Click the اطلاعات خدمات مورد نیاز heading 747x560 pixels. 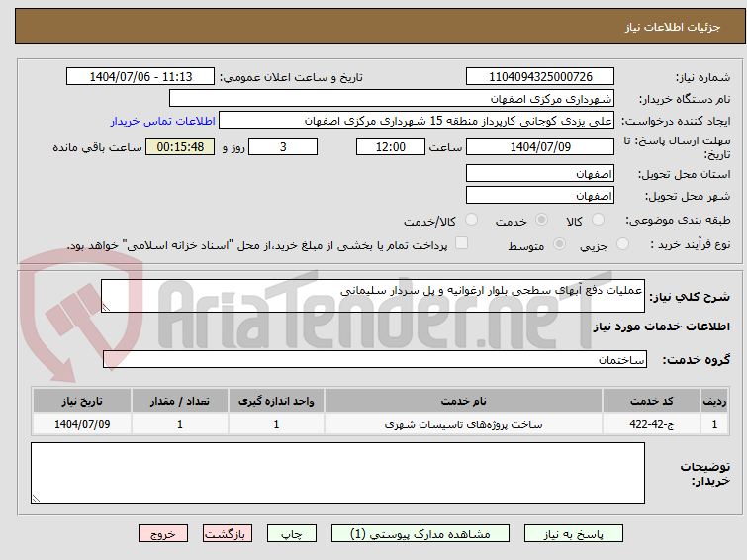[x=661, y=327]
